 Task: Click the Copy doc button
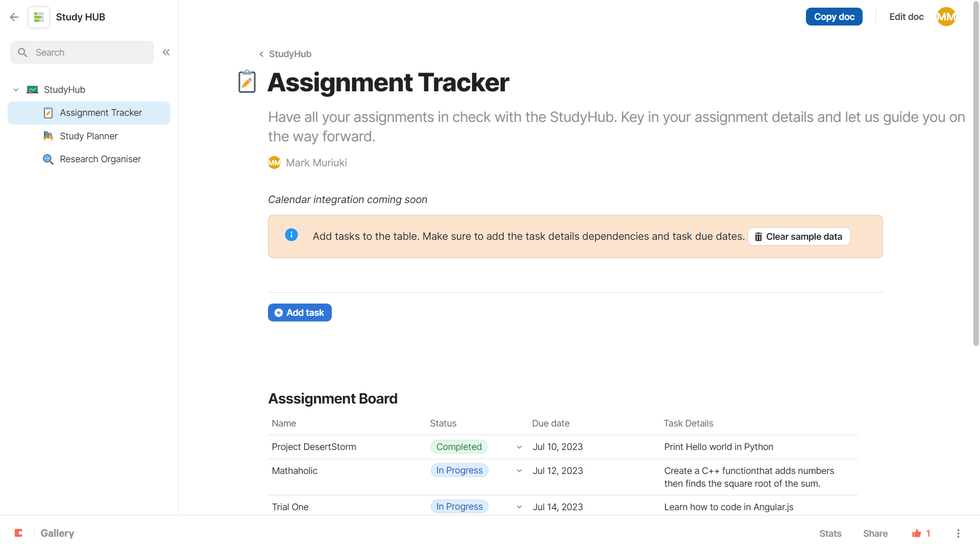point(834,17)
